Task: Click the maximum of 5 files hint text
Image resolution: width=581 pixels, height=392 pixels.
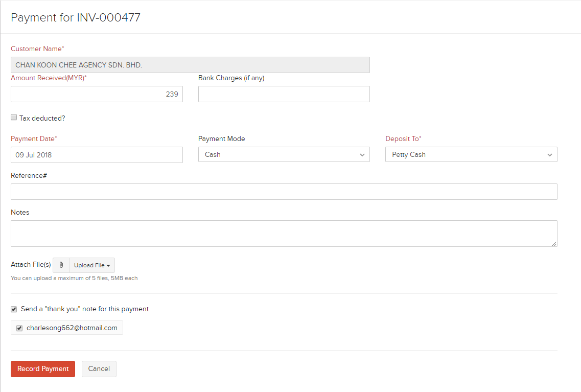Action: (x=74, y=279)
